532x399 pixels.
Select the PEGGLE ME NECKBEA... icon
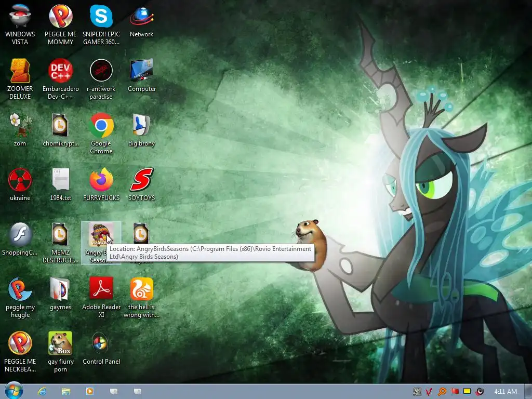tap(20, 352)
